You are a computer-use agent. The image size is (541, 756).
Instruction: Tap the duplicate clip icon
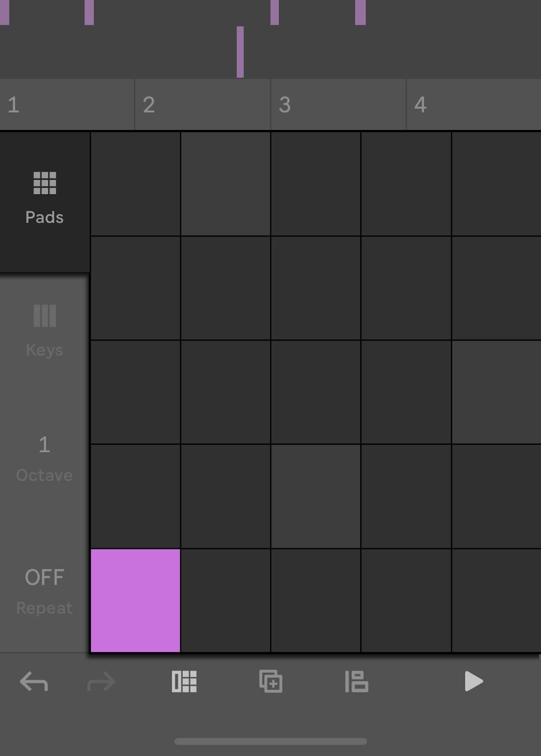(271, 682)
